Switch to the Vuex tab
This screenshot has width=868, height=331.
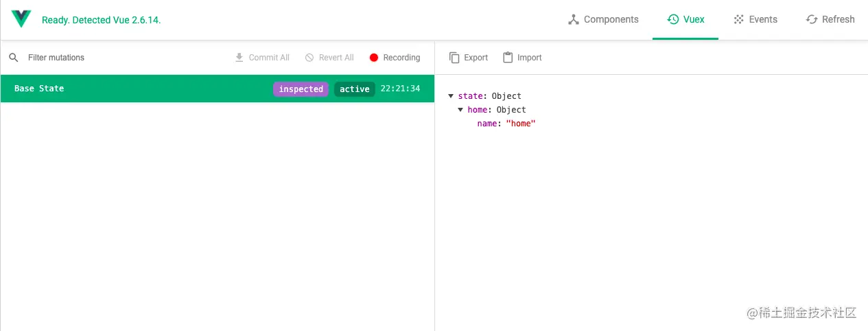coord(685,19)
